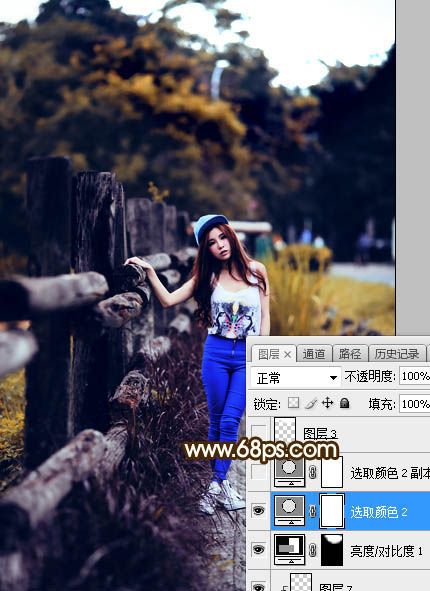This screenshot has width=430, height=591.
Task: Hide the 亮度/对比度 1 layer
Action: pyautogui.click(x=259, y=550)
